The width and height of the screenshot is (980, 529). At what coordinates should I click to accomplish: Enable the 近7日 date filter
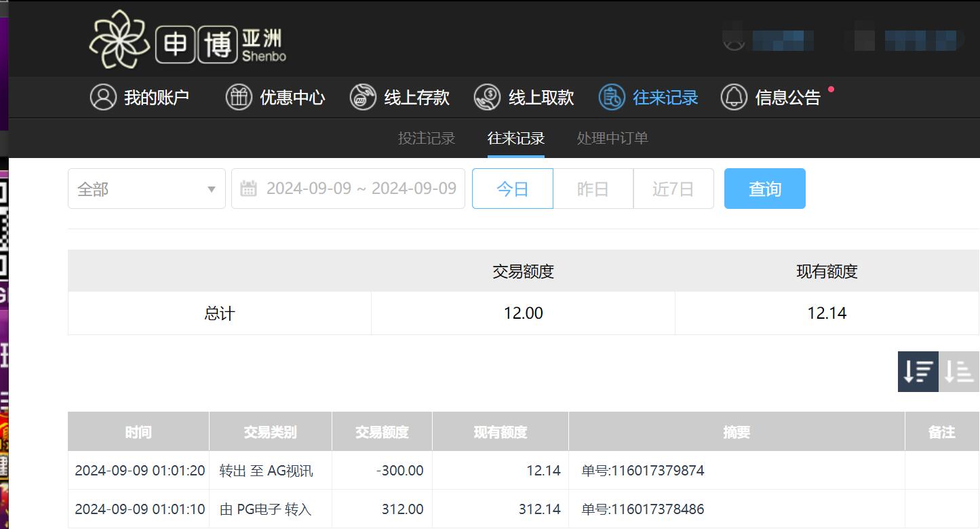click(673, 189)
